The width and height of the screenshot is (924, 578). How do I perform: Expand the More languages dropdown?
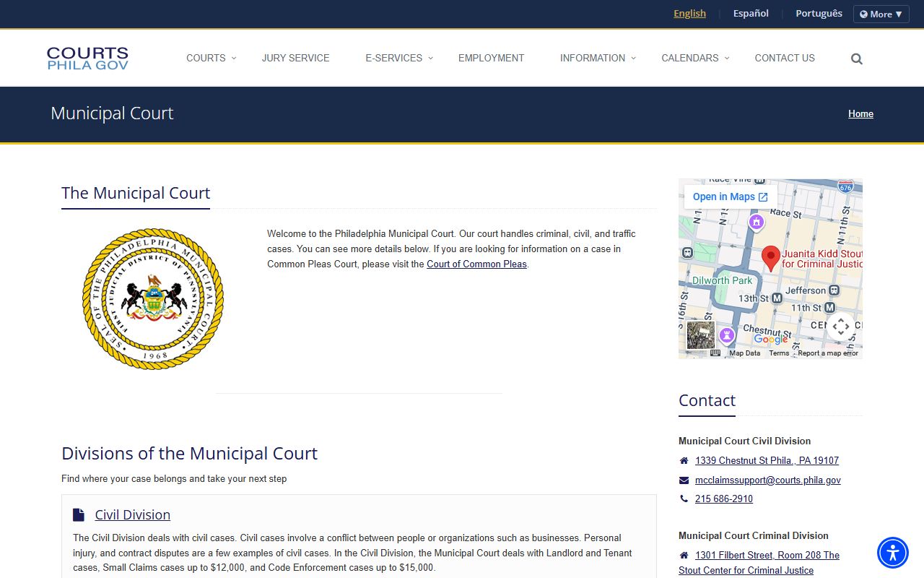tap(881, 14)
